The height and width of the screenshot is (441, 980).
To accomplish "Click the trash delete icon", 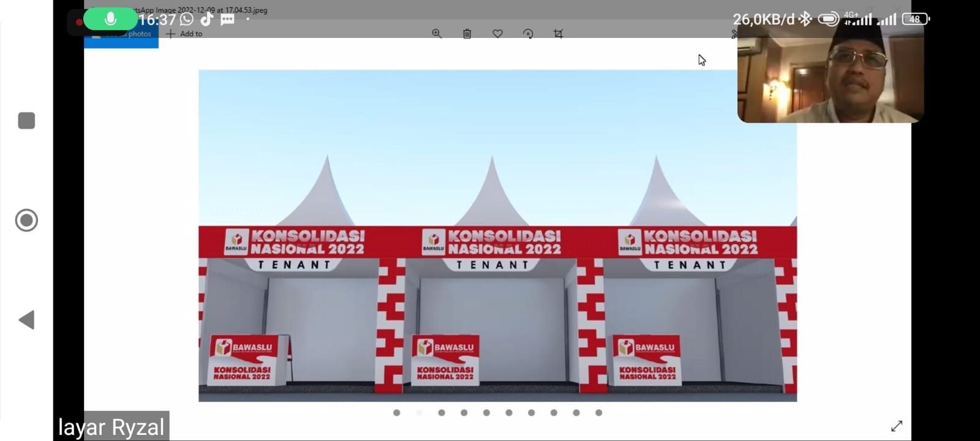I will pos(467,34).
